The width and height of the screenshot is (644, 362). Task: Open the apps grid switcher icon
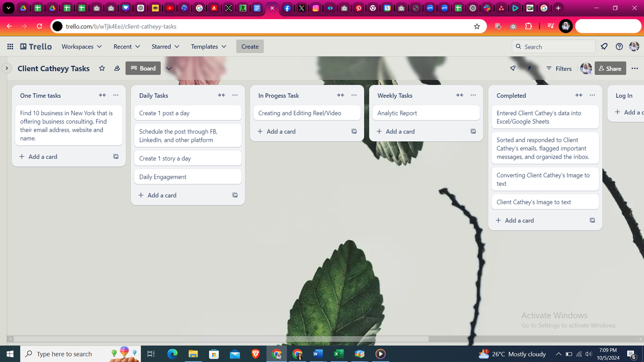tap(10, 47)
